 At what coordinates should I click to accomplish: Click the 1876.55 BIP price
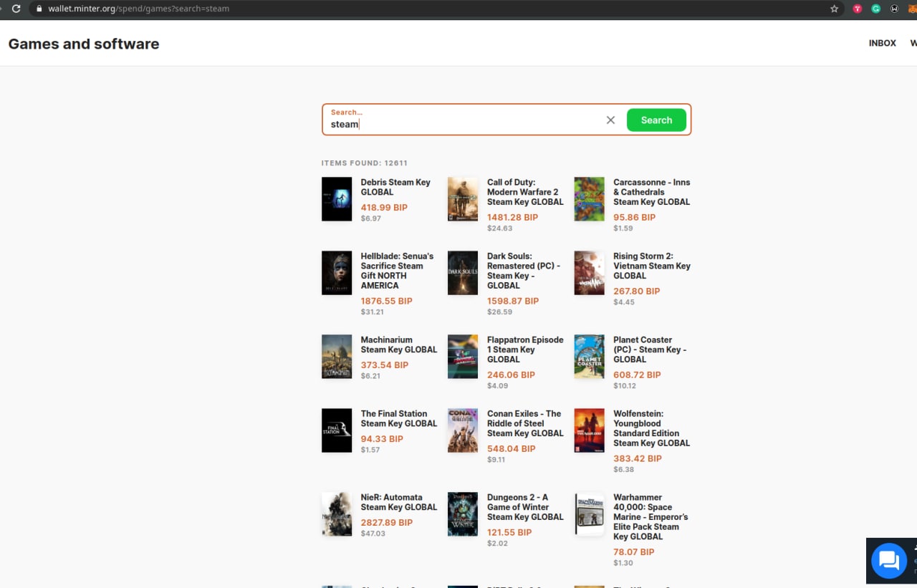pyautogui.click(x=386, y=301)
